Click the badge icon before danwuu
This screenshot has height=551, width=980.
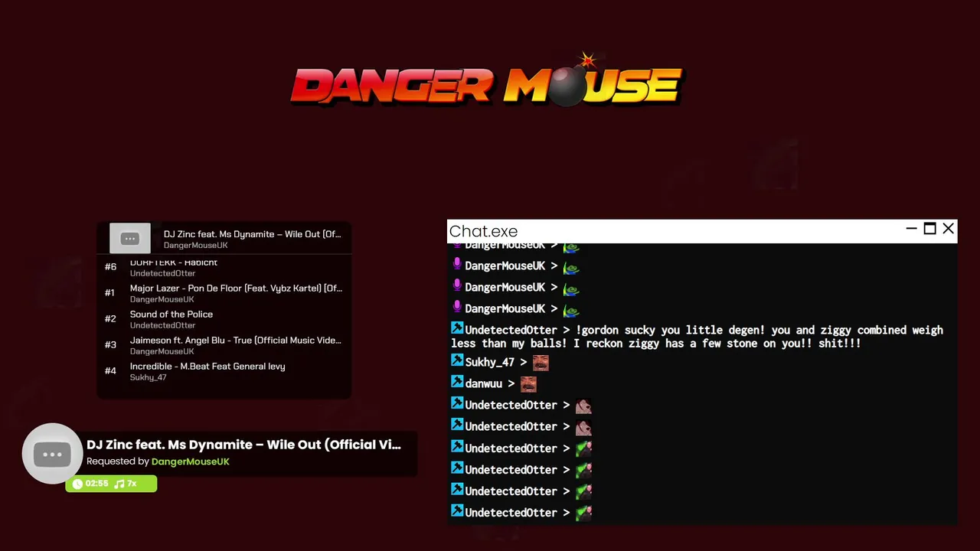click(x=457, y=382)
